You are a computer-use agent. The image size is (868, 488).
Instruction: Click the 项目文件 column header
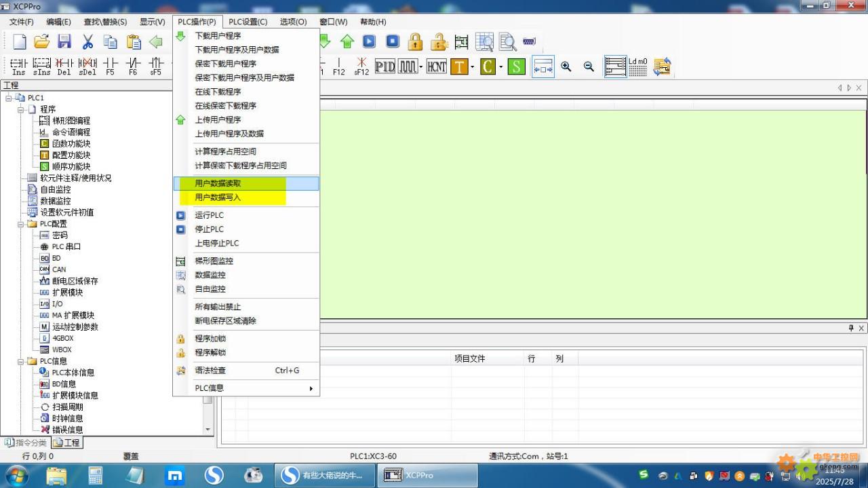tap(470, 358)
